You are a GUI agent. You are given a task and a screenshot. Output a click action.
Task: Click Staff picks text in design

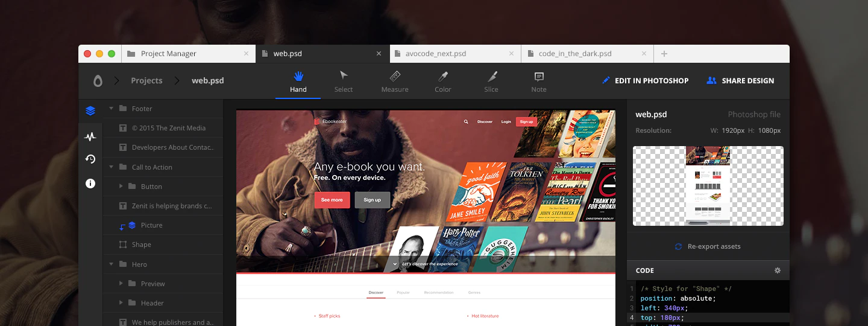point(329,316)
